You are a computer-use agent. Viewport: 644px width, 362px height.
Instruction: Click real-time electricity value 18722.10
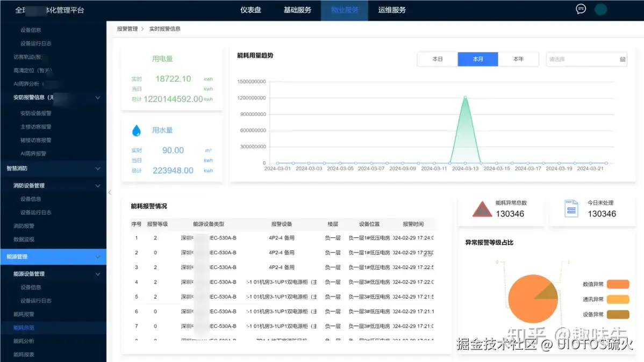click(173, 79)
